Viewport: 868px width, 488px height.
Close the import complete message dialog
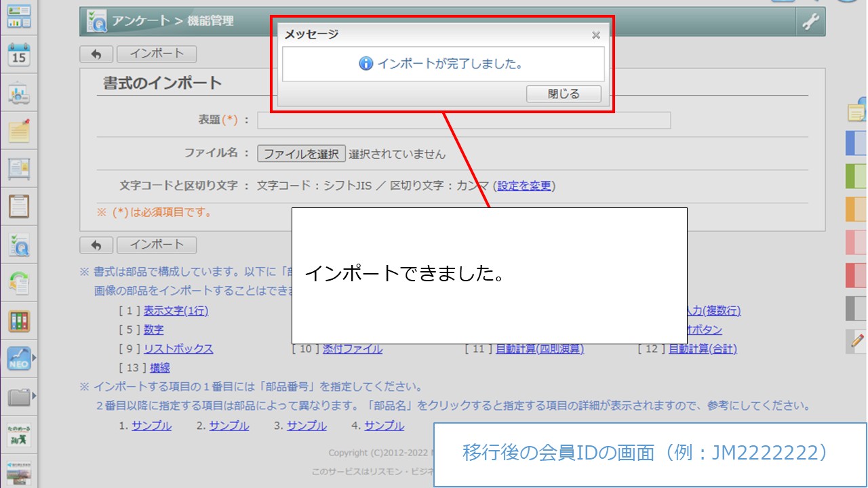point(564,94)
